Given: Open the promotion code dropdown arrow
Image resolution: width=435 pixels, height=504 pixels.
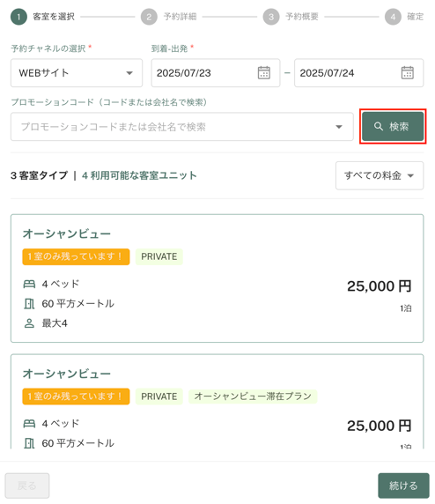Looking at the screenshot, I should [x=339, y=127].
